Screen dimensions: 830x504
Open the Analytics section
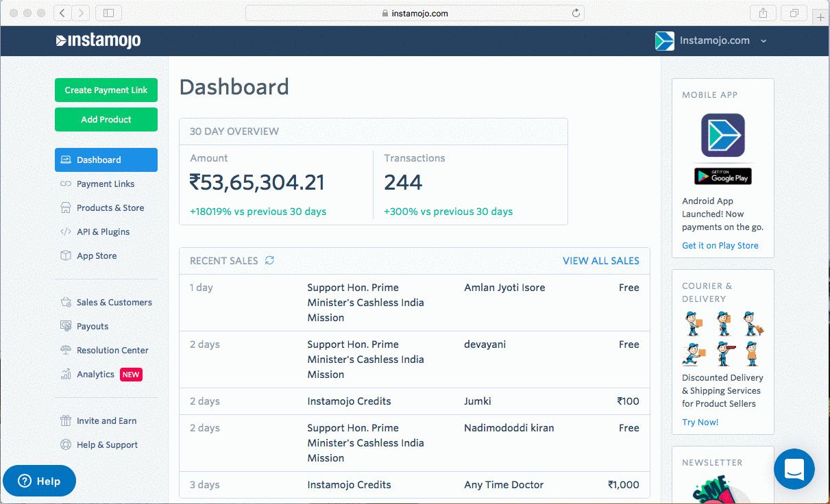click(x=95, y=374)
